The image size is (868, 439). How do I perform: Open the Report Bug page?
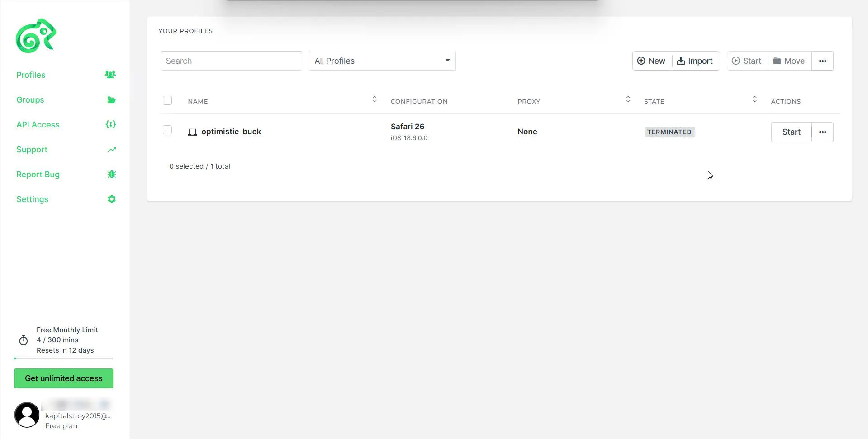(38, 175)
